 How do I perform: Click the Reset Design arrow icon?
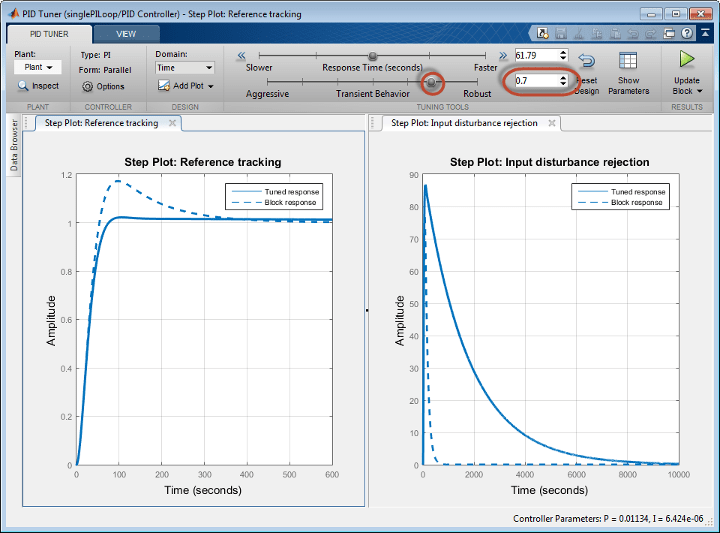(586, 60)
